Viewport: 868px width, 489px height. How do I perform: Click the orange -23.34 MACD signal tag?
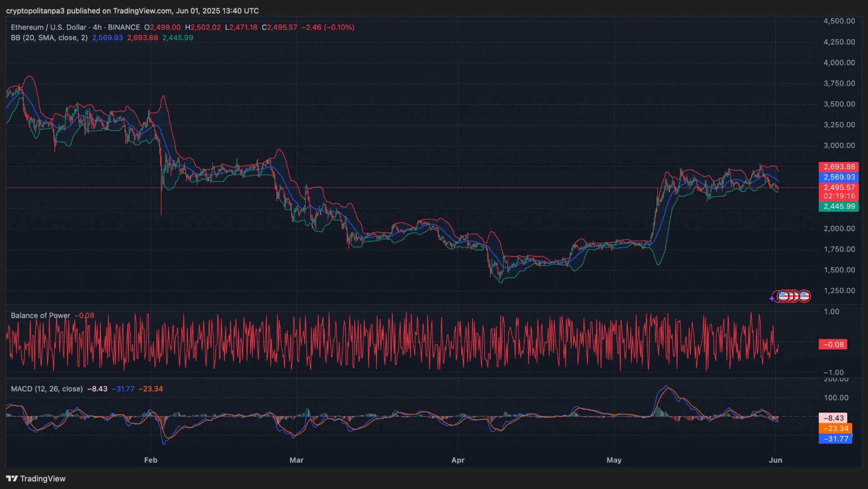[x=835, y=428]
